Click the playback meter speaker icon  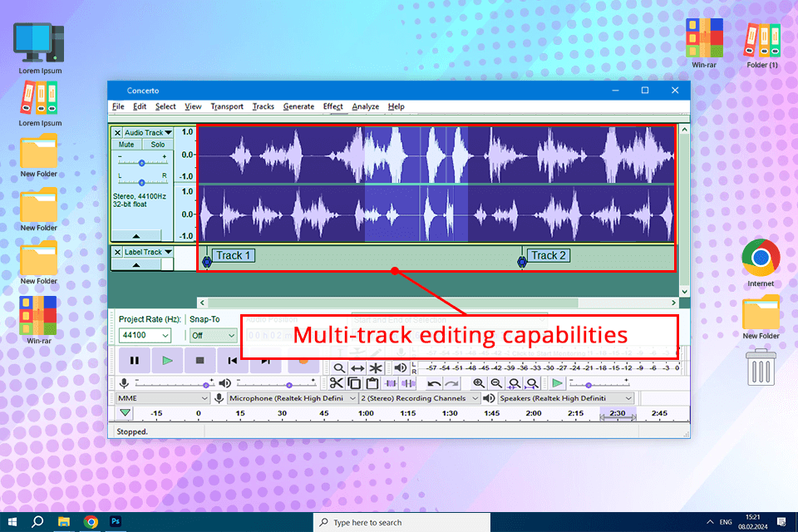coord(401,367)
